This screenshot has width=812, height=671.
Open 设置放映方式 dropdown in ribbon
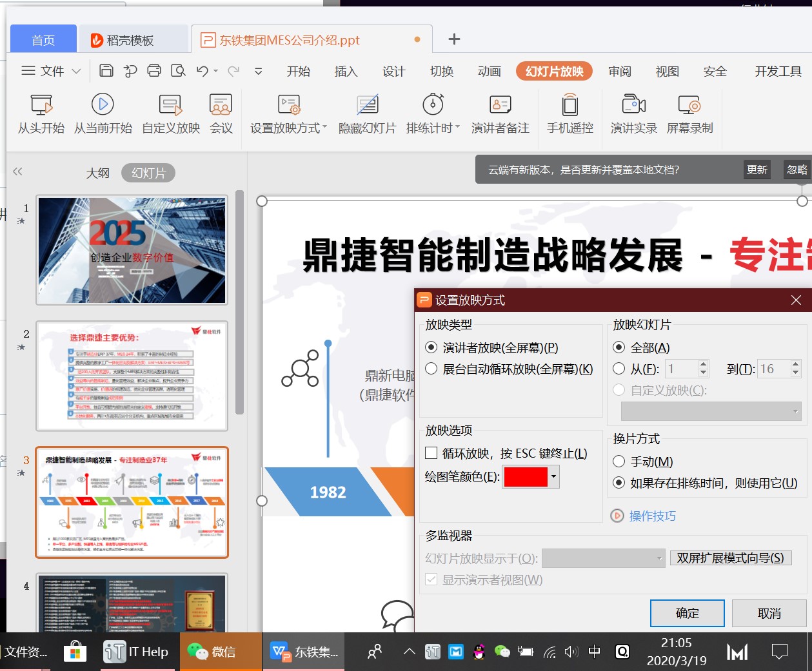click(x=324, y=127)
